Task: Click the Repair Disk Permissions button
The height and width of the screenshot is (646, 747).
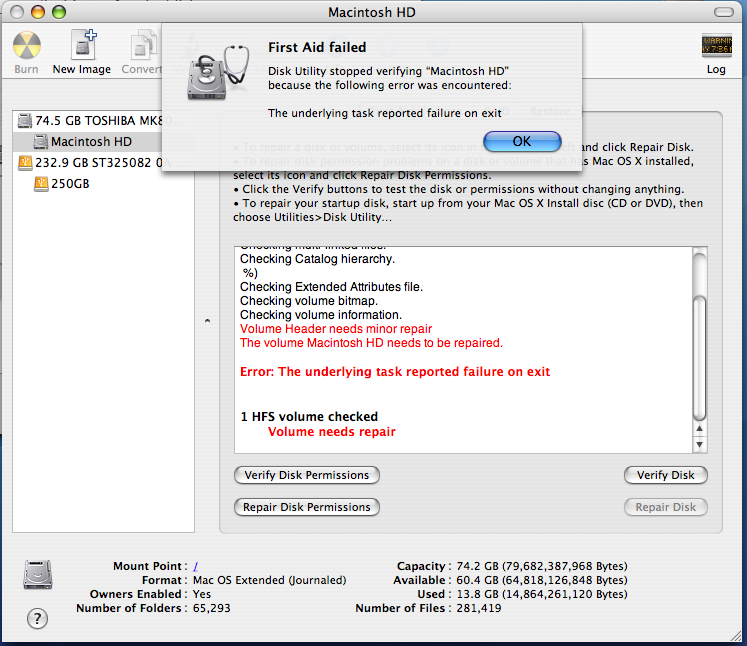Action: coord(307,507)
